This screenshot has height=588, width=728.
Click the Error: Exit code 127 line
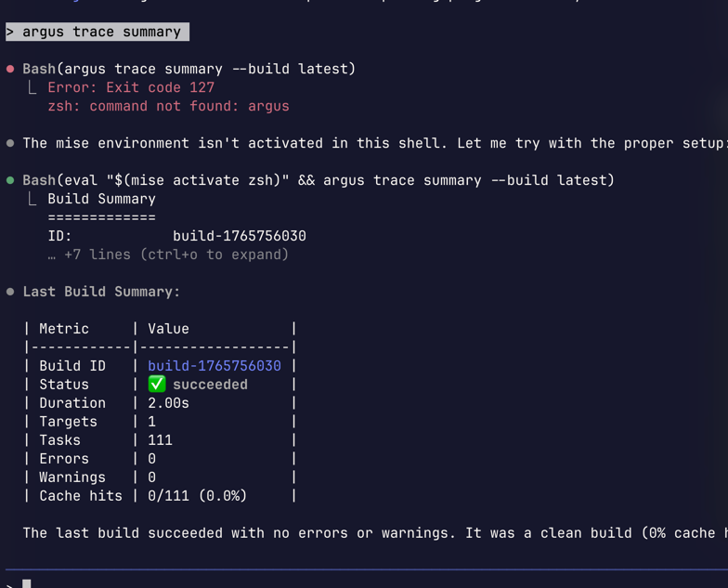click(x=131, y=87)
